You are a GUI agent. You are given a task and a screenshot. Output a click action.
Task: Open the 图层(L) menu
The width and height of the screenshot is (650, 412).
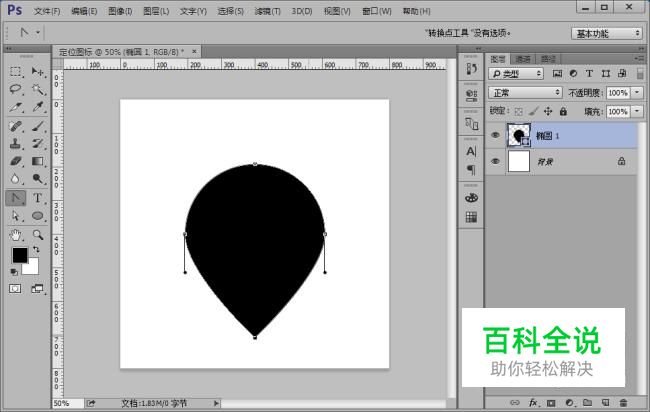(156, 11)
